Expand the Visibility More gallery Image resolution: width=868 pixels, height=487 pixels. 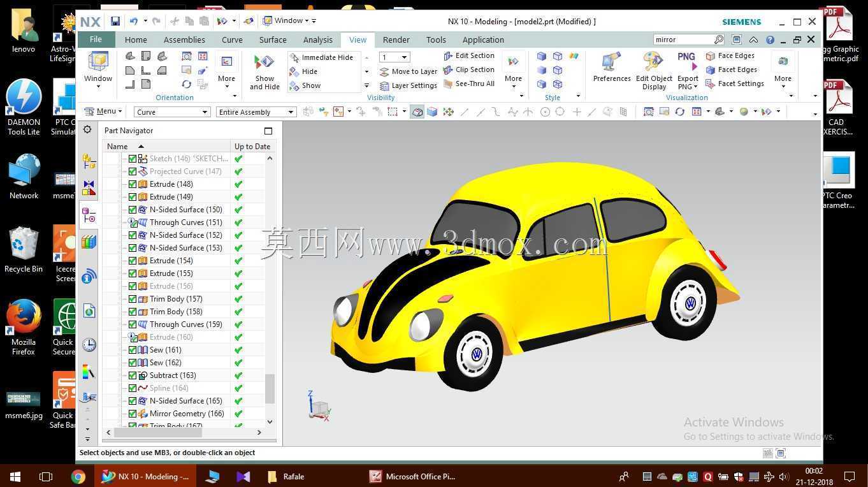[513, 71]
